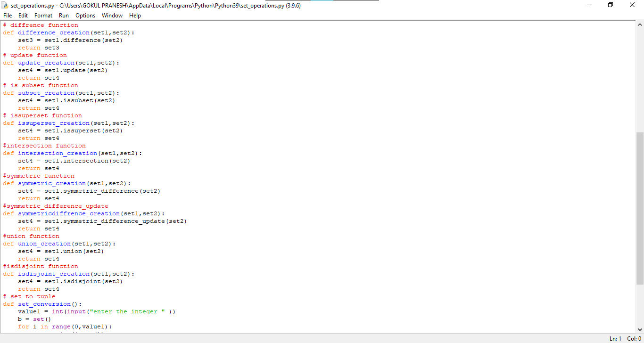Click the comment '#symmetric function'
Image resolution: width=644 pixels, height=343 pixels.
click(39, 176)
